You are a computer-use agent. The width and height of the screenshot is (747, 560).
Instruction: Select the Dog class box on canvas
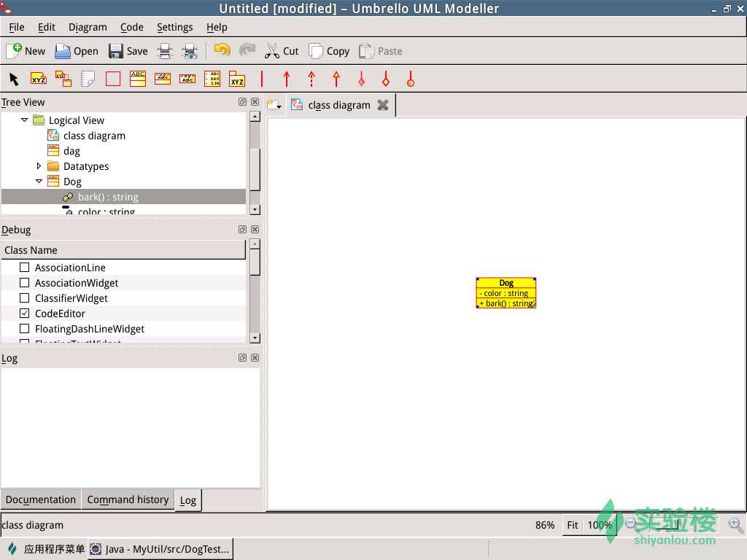tap(506, 293)
